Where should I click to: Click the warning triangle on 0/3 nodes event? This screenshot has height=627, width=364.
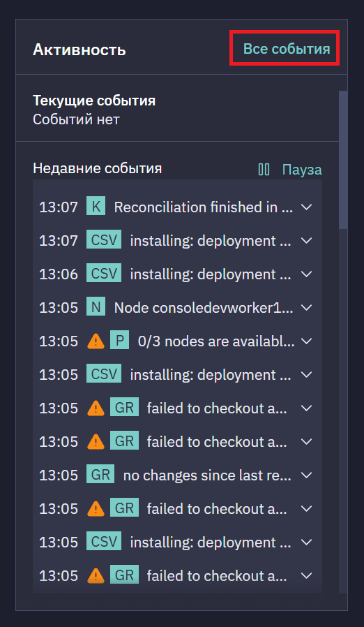click(96, 341)
